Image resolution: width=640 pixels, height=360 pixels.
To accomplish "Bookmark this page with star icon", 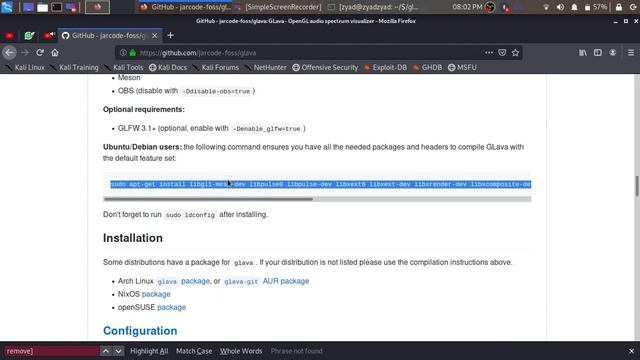I will coord(516,53).
